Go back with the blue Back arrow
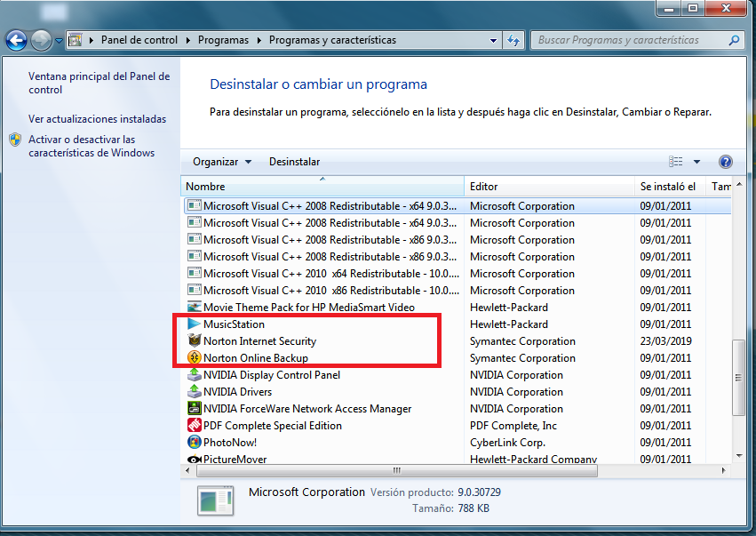This screenshot has width=756, height=536. [x=16, y=41]
